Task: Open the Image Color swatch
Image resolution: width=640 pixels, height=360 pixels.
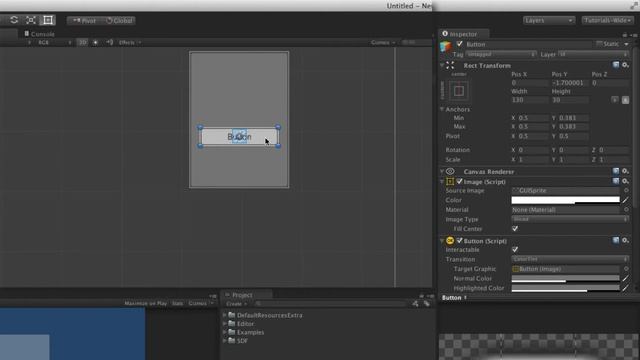Action: click(565, 200)
